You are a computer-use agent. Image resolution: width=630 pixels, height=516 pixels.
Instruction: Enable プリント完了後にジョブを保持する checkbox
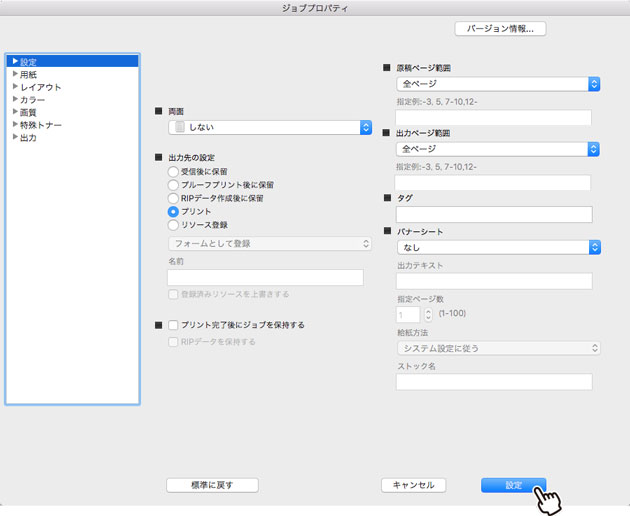(174, 325)
